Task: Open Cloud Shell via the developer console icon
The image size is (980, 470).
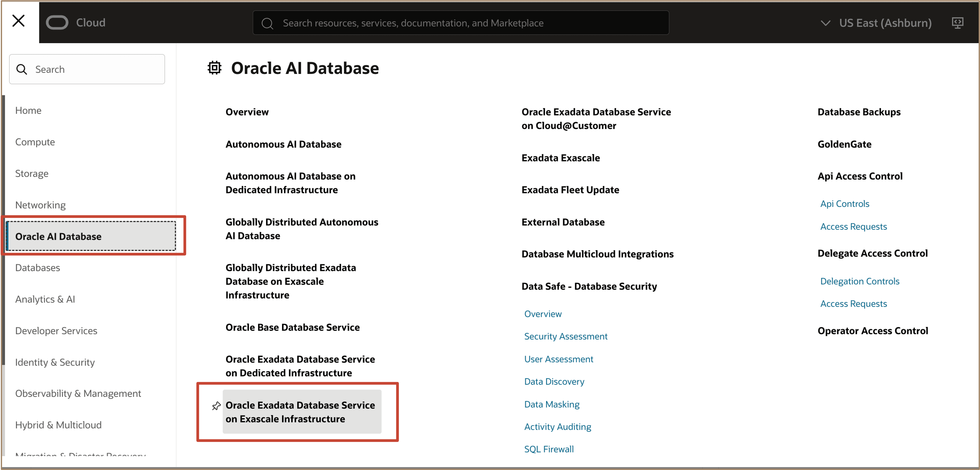Action: point(958,22)
